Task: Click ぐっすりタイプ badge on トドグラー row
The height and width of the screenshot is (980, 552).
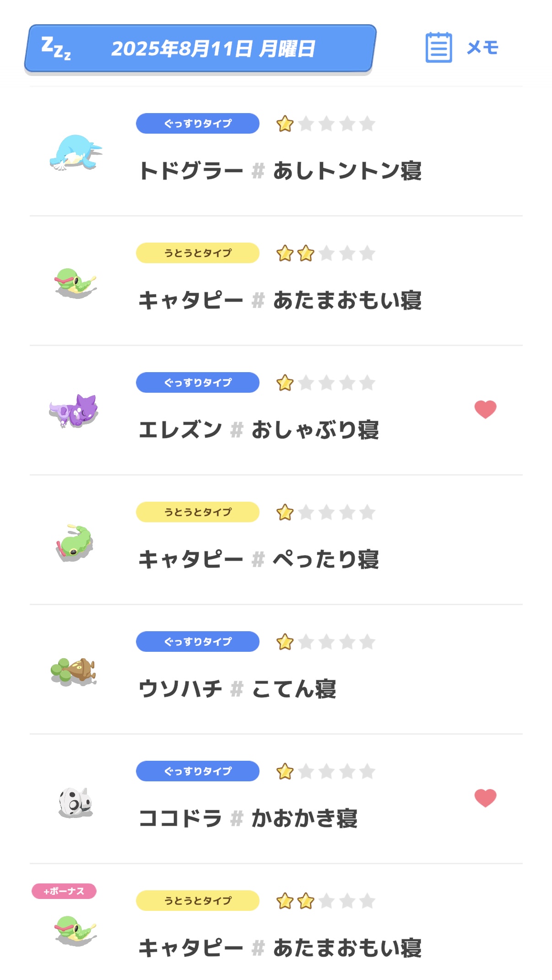Action: tap(198, 124)
